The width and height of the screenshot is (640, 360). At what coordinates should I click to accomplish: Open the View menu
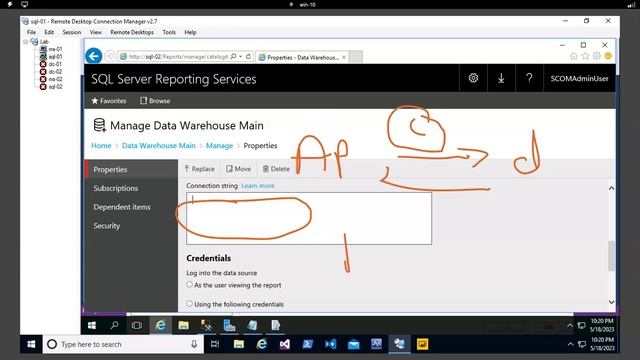(x=96, y=32)
